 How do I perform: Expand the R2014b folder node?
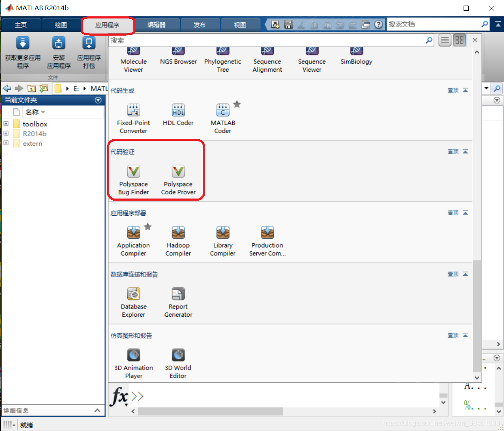pyautogui.click(x=6, y=133)
